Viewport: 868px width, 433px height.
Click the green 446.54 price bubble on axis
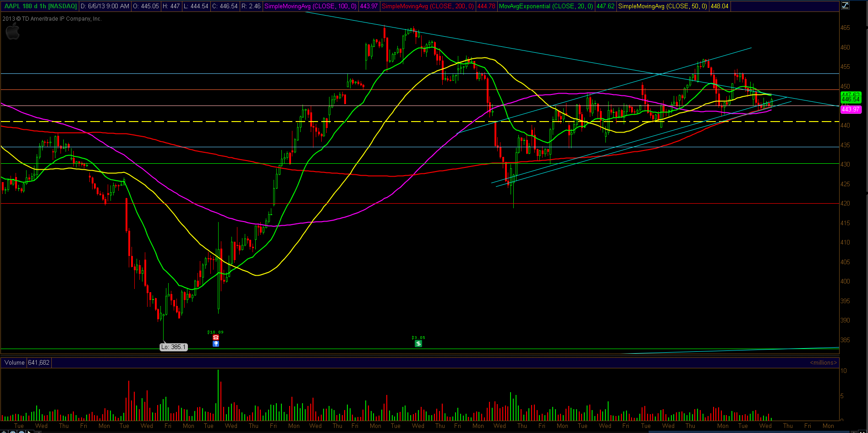pyautogui.click(x=851, y=99)
